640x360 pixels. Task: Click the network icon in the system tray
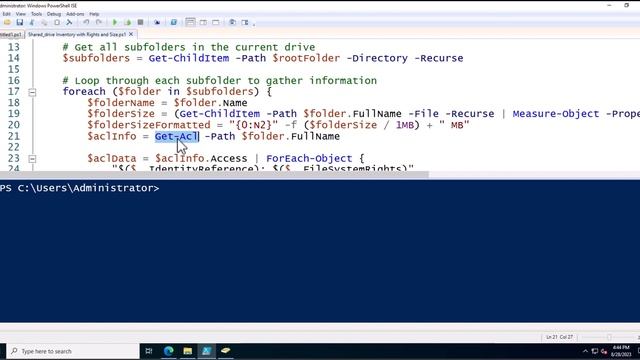coord(595,351)
